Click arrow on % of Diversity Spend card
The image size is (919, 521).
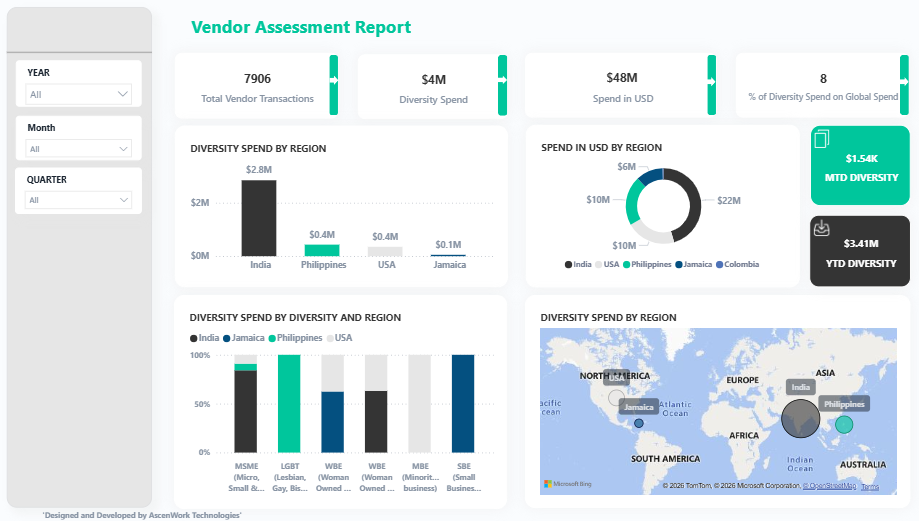point(905,78)
